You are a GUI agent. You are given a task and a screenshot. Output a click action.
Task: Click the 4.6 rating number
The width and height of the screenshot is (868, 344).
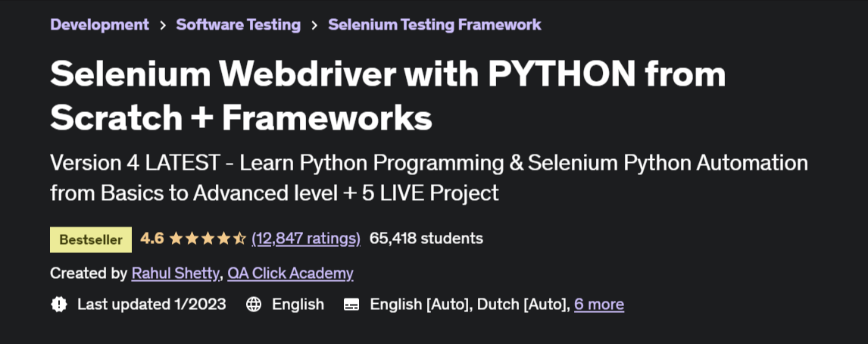(x=151, y=239)
